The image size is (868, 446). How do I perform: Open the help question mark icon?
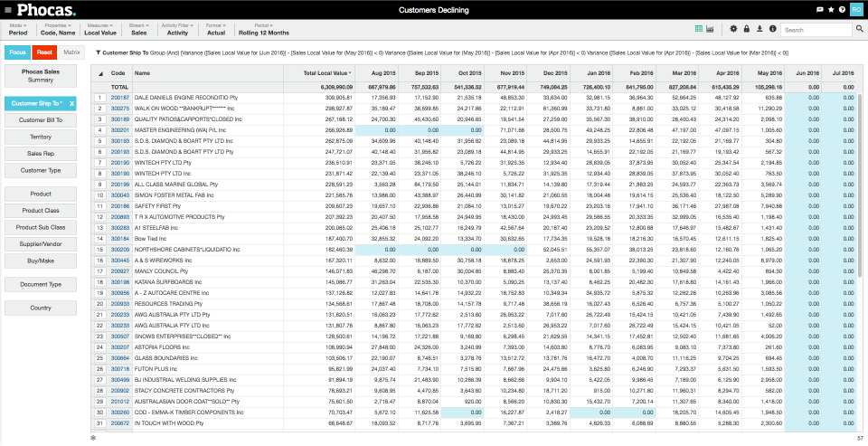(x=842, y=10)
